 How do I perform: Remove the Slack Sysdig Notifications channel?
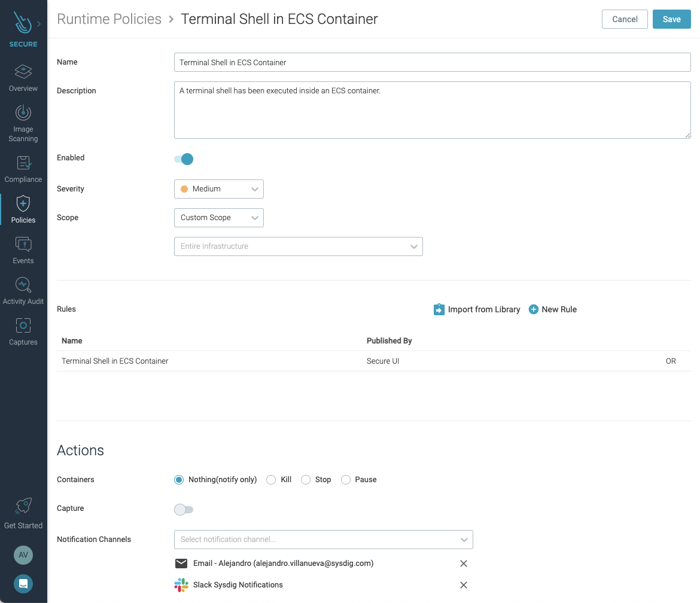[463, 585]
